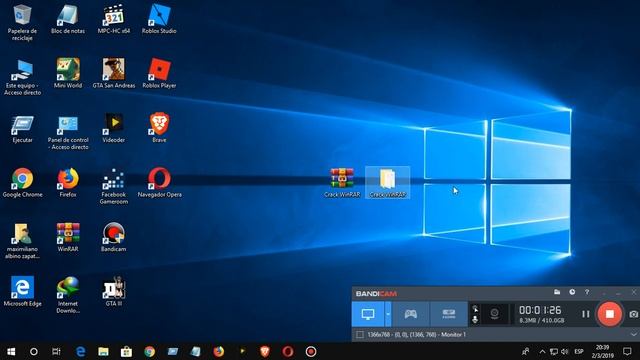640x360 pixels.
Task: Open the Windows Start menu
Action: pyautogui.click(x=11, y=351)
